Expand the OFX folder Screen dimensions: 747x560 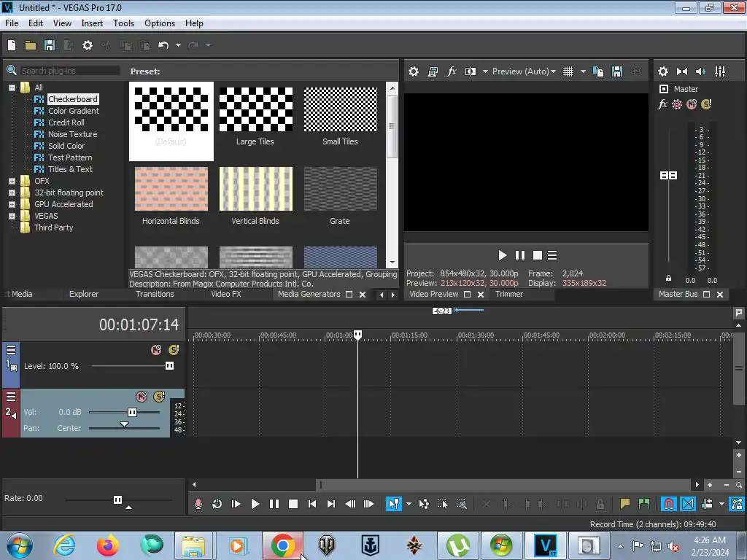[x=12, y=181]
